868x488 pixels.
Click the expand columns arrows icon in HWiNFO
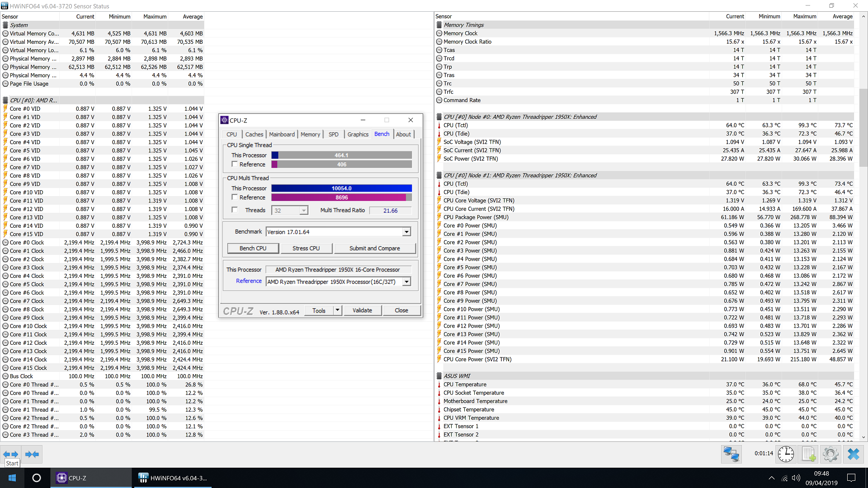(x=10, y=454)
